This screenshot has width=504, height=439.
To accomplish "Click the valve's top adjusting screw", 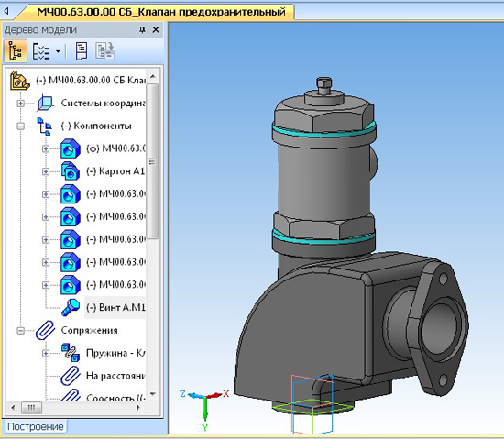I will coord(323,85).
